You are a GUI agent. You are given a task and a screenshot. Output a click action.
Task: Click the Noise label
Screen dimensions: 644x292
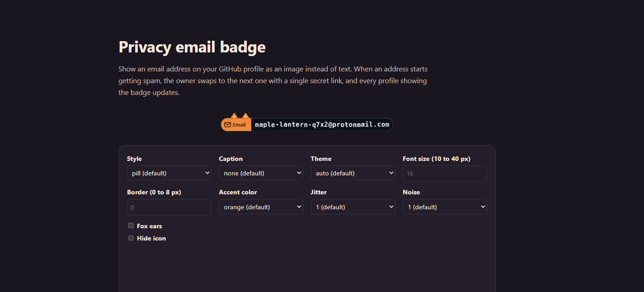tap(411, 192)
